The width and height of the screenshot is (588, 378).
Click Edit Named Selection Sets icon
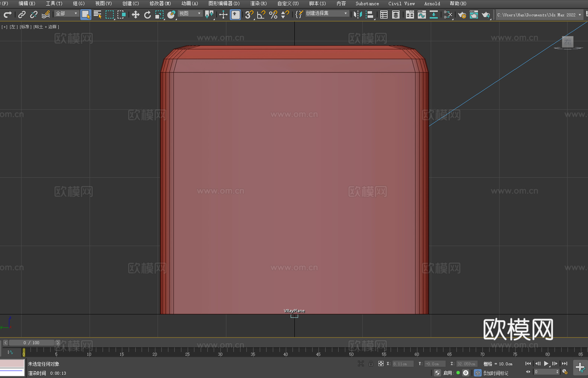pyautogui.click(x=299, y=14)
